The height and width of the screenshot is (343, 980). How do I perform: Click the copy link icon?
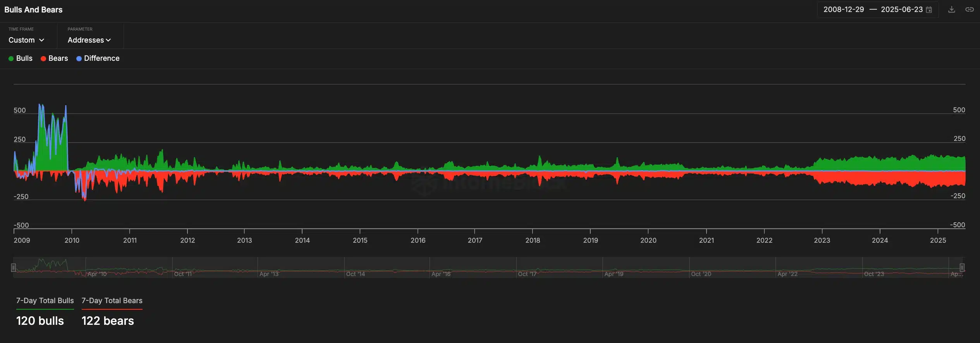click(x=969, y=10)
